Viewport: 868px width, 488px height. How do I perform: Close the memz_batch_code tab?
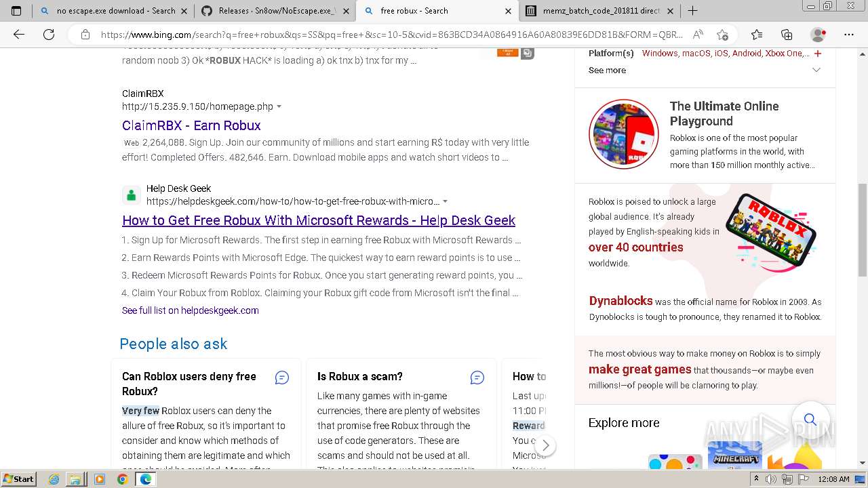pos(671,11)
